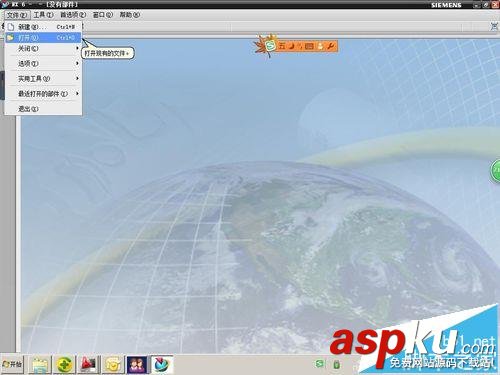This screenshot has width=500, height=375.
Task: Open the 窗口 (Window) menu
Action: point(102,15)
